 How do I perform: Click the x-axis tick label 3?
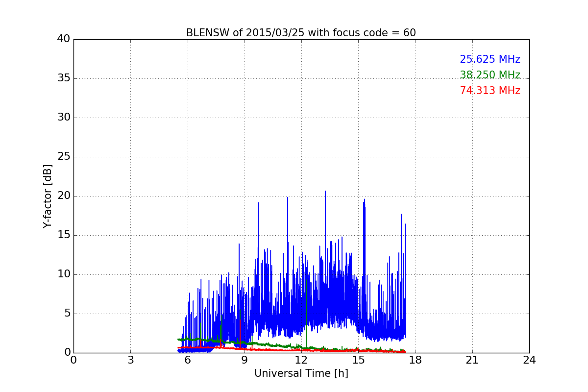pyautogui.click(x=130, y=360)
